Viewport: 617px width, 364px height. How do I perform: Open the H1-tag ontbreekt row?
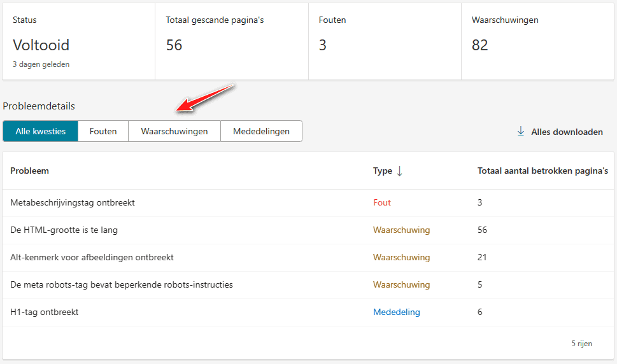tap(308, 312)
